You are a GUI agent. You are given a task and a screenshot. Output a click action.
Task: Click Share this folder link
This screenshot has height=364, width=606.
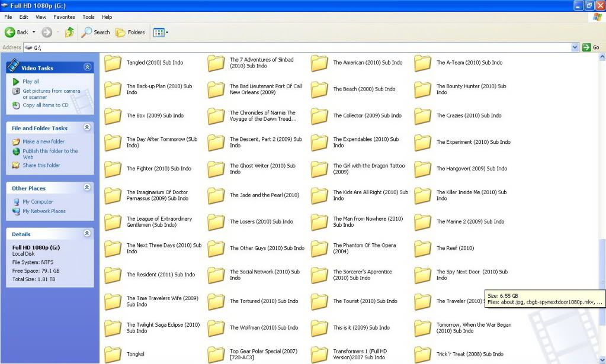(41, 165)
